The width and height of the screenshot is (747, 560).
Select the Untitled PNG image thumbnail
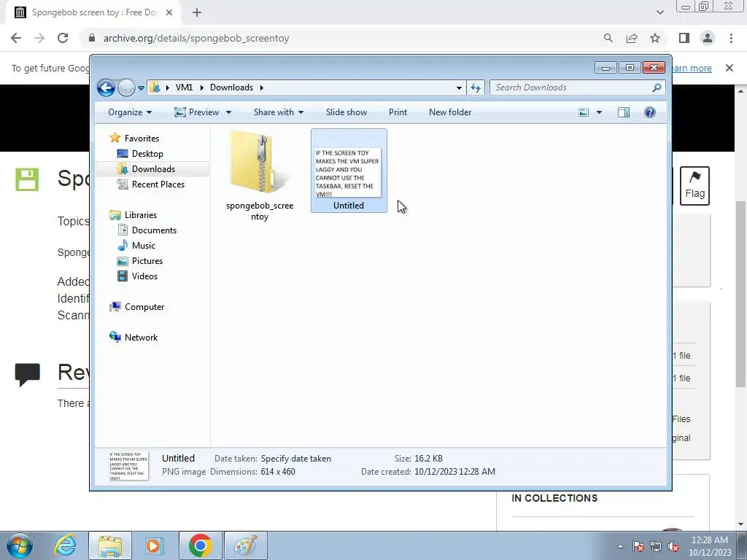pyautogui.click(x=349, y=171)
